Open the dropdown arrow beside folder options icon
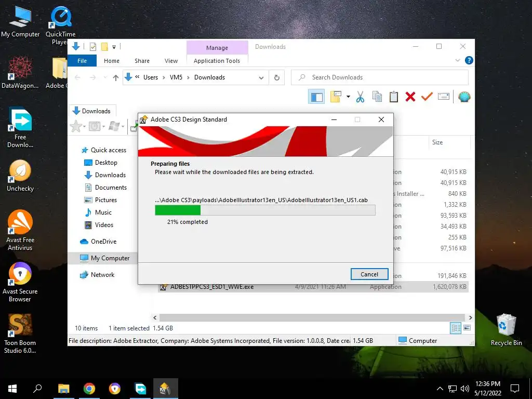The image size is (532, 399). [348, 97]
